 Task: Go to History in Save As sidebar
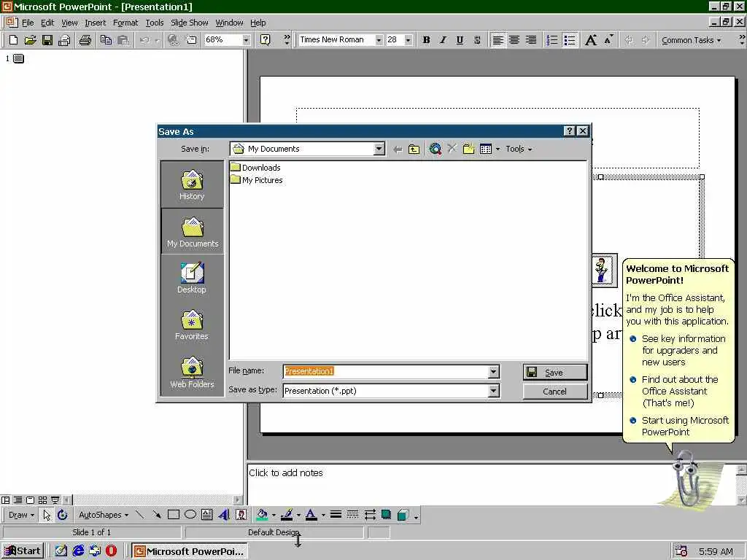192,184
